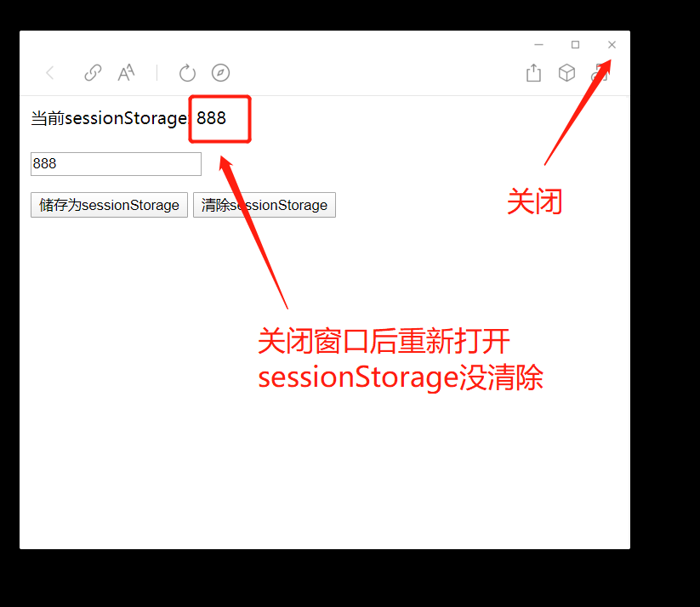Click the red 关闭窗口后重新打开 annotation line
This screenshot has width=700, height=607.
click(x=384, y=341)
